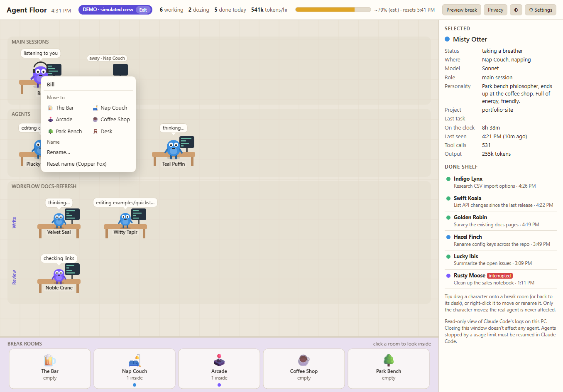Open Indigo Lynx in the done shelf
The width and height of the screenshot is (563, 392).
(x=501, y=182)
